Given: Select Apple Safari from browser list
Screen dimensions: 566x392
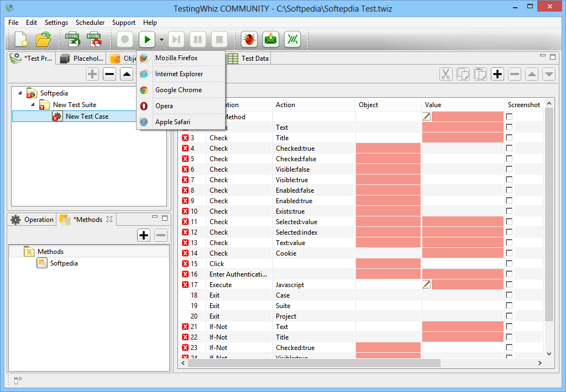Looking at the screenshot, I should pos(181,122).
